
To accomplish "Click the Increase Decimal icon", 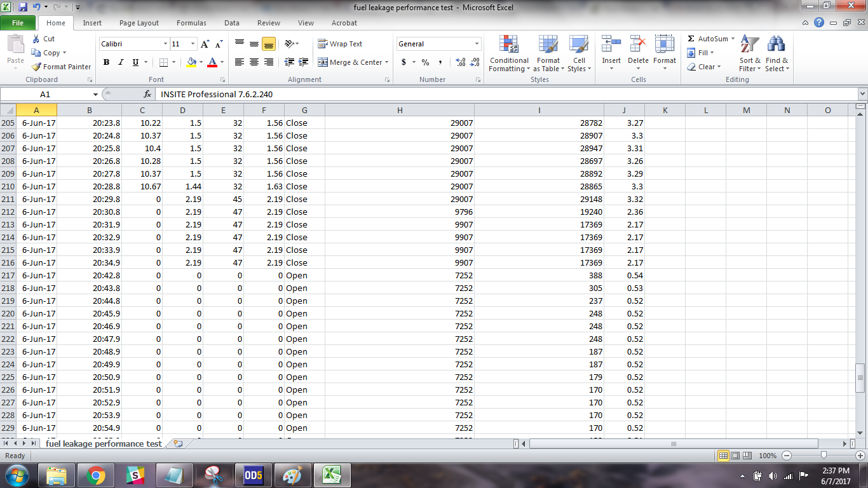I will pos(461,62).
